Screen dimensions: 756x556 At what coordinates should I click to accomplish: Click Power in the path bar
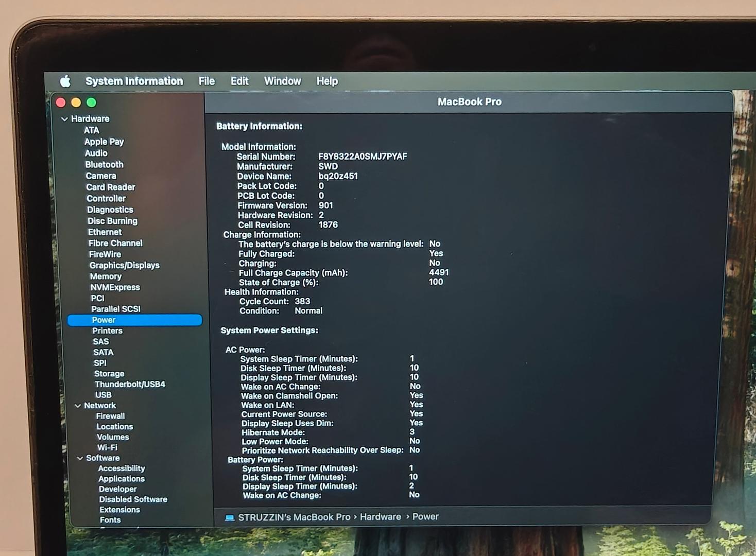(x=425, y=517)
